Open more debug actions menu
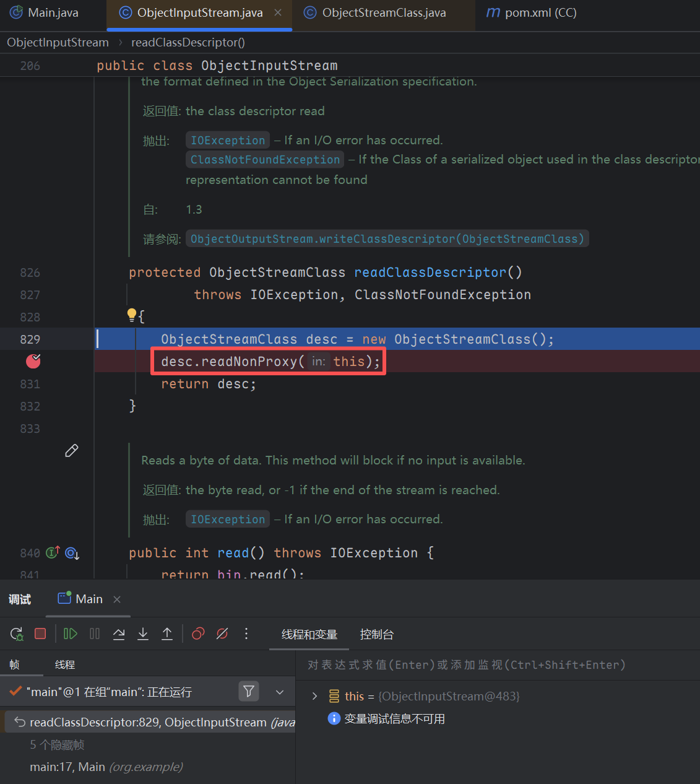 click(246, 634)
